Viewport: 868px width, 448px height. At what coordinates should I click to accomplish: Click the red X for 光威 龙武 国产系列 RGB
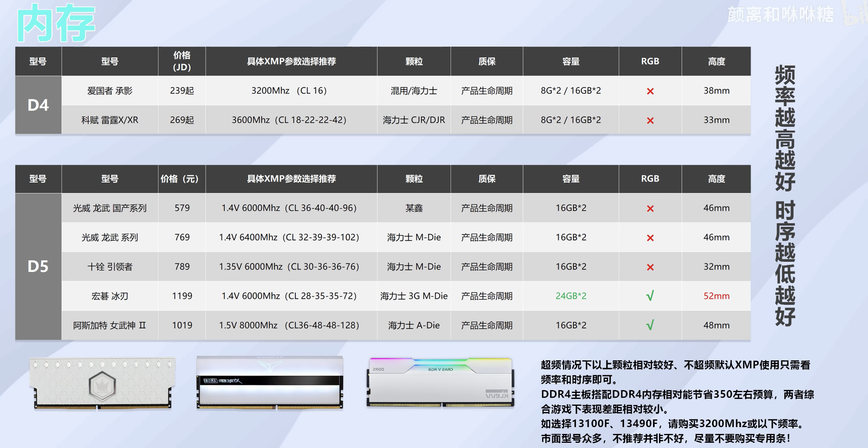(650, 209)
